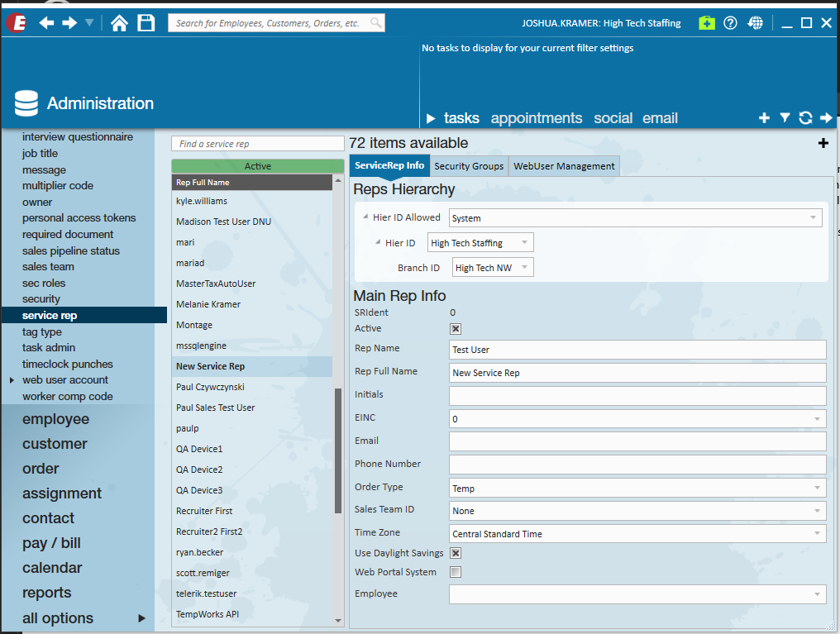Click the Active filter button
The width and height of the screenshot is (840, 634).
(x=258, y=166)
